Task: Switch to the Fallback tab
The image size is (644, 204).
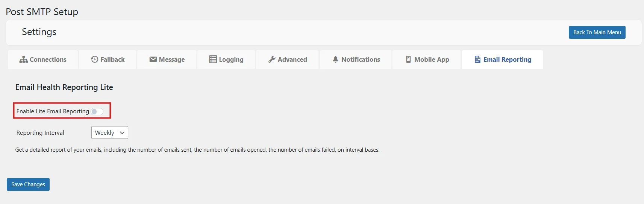Action: pos(108,59)
